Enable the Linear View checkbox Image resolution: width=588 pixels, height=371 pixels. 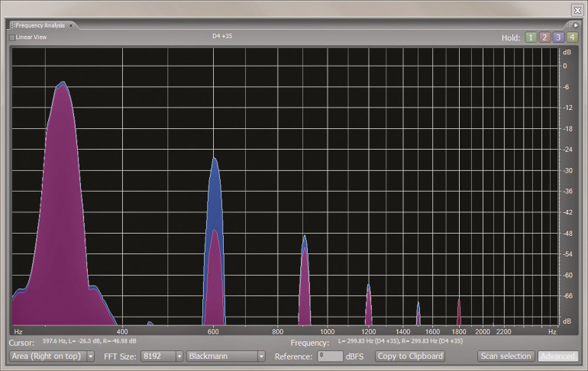[x=12, y=37]
